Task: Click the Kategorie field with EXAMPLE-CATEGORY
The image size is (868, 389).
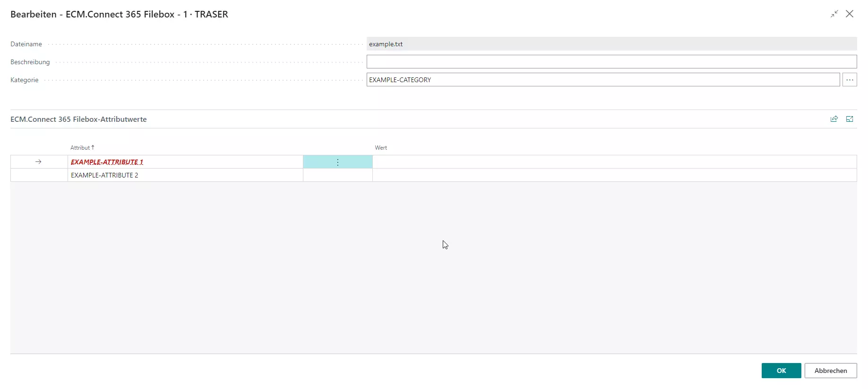Action: click(x=602, y=80)
